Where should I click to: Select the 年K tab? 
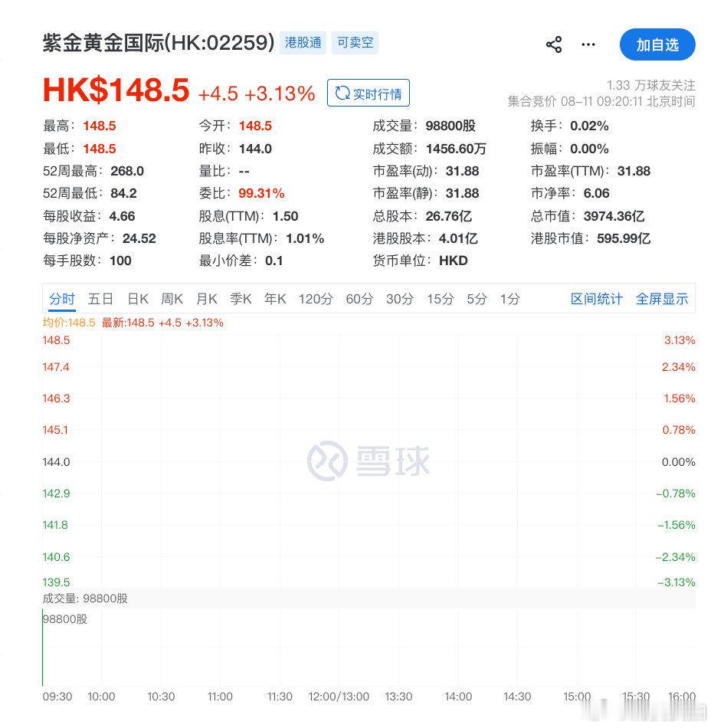[x=275, y=299]
